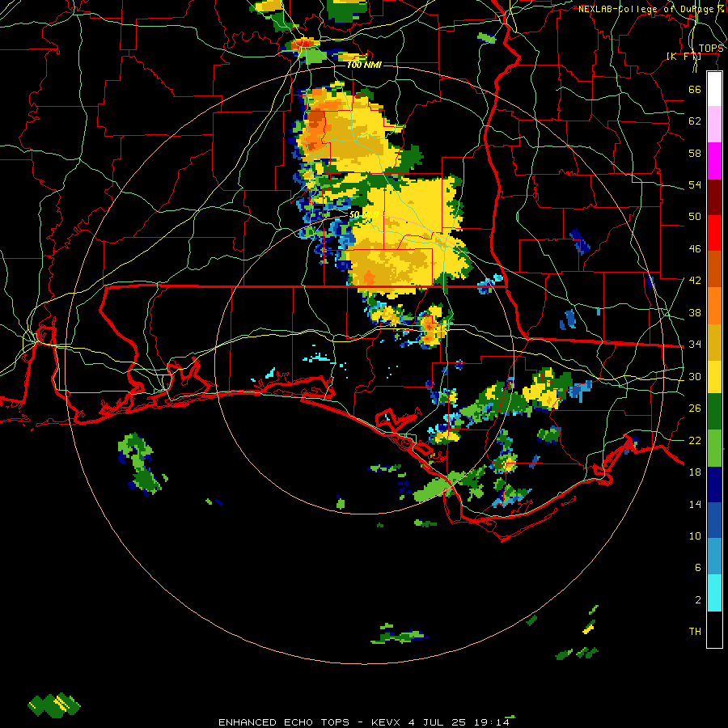The width and height of the screenshot is (728, 728).
Task: Click the legend value 18
Action: tap(695, 472)
